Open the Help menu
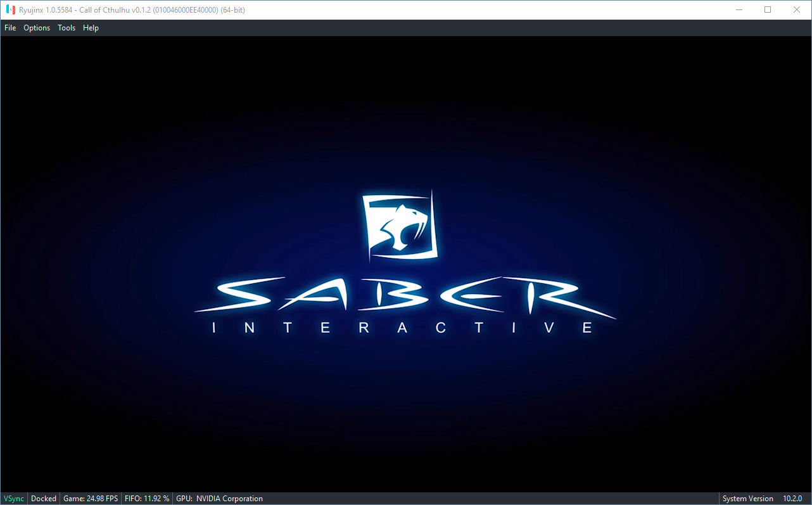 point(91,28)
